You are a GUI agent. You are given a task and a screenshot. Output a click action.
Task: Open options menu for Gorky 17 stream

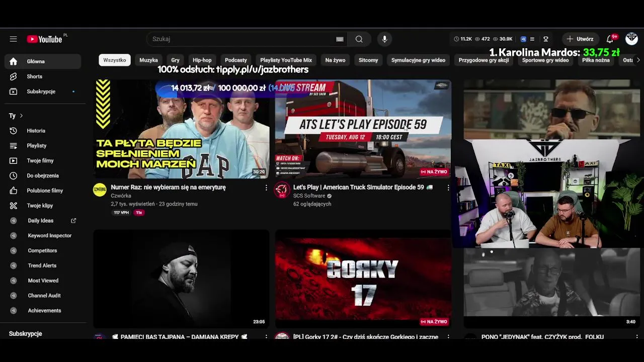[x=448, y=337]
